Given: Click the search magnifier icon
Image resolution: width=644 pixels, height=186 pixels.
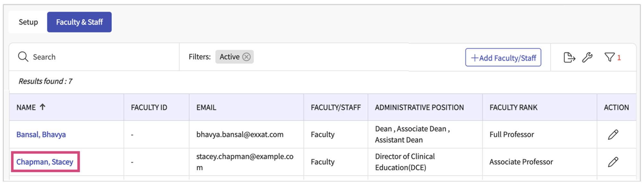Looking at the screenshot, I should 23,57.
